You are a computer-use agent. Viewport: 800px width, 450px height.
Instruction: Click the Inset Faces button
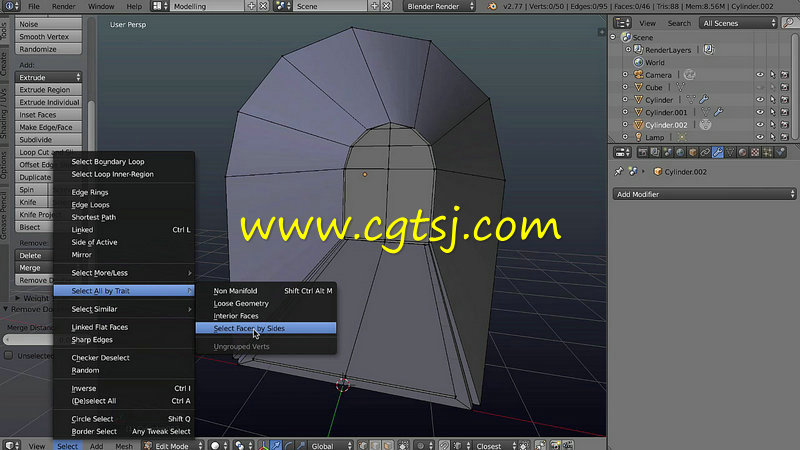pyautogui.click(x=48, y=114)
